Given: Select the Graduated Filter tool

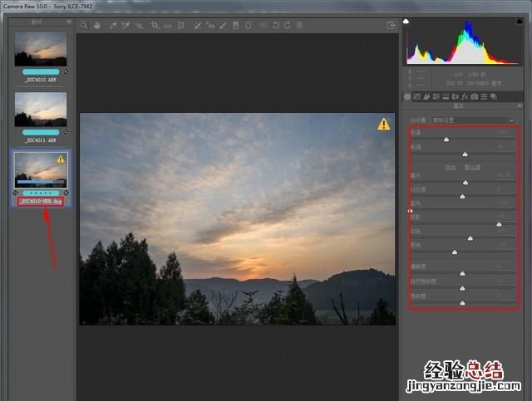Looking at the screenshot, I should pos(235,26).
